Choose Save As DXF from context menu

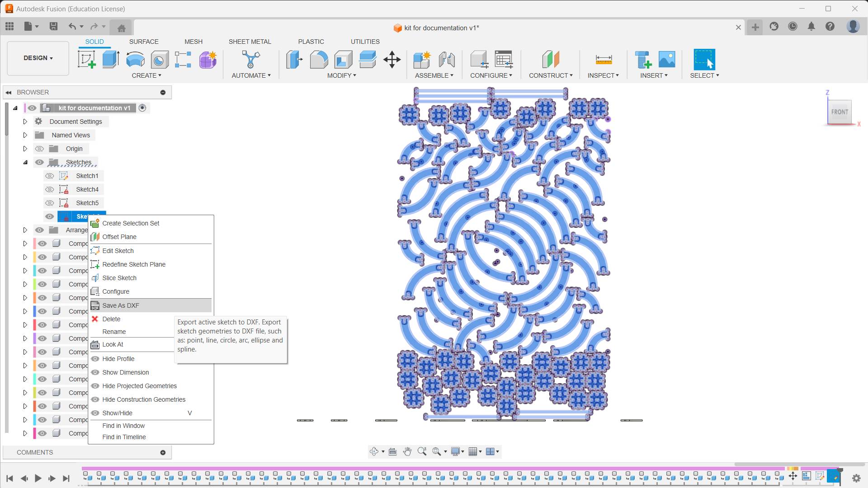point(121,305)
